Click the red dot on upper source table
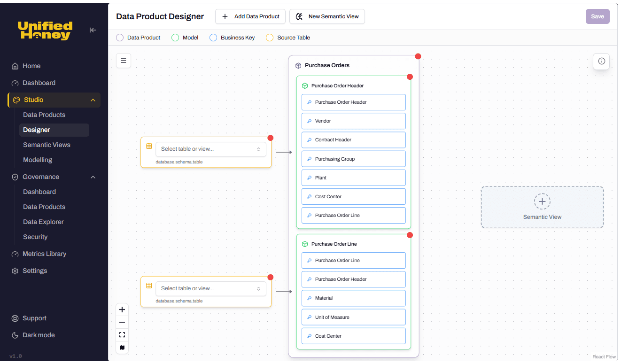 pos(271,138)
